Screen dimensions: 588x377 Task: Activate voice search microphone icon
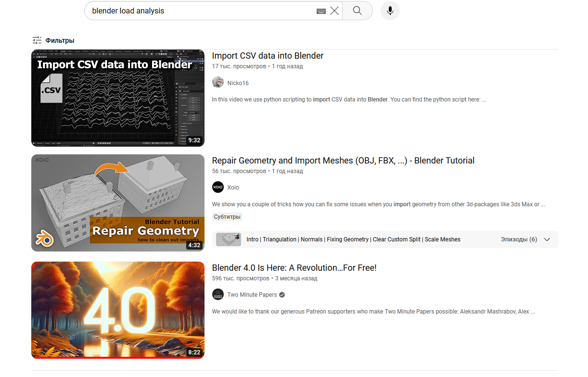(390, 11)
